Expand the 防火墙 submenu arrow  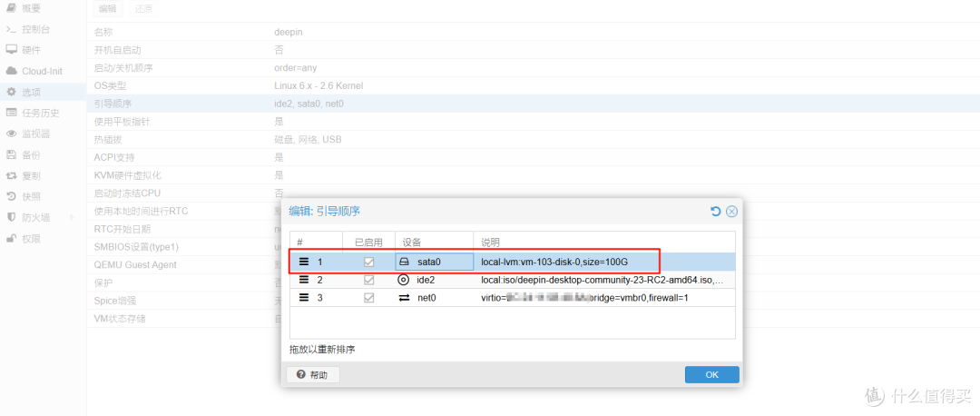72,218
